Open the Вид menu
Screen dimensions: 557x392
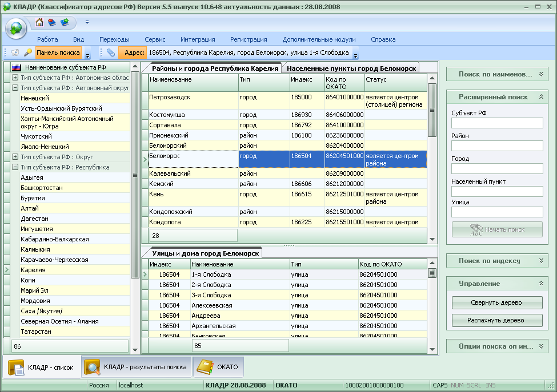pos(78,39)
